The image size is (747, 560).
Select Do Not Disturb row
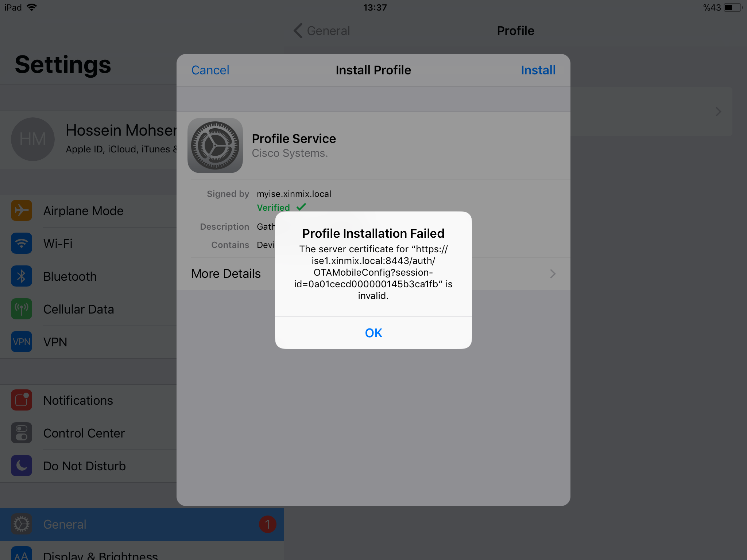tap(88, 466)
